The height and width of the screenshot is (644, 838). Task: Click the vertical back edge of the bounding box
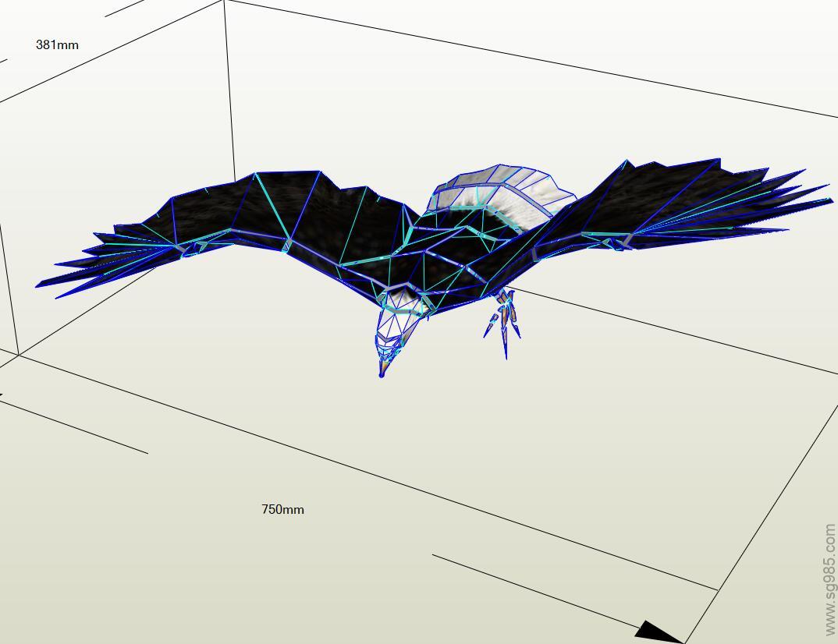point(230,94)
